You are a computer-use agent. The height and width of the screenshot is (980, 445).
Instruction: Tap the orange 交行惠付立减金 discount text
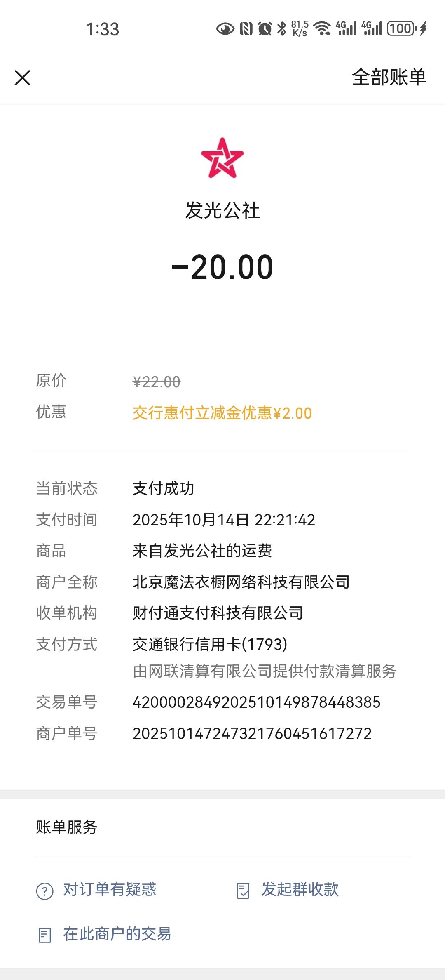click(x=222, y=413)
